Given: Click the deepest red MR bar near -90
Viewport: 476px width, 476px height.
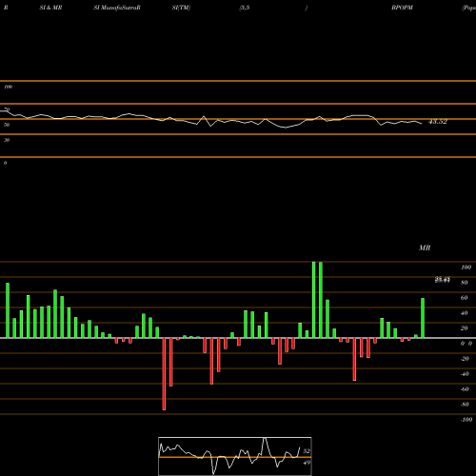Looking at the screenshot, I should [x=164, y=374].
